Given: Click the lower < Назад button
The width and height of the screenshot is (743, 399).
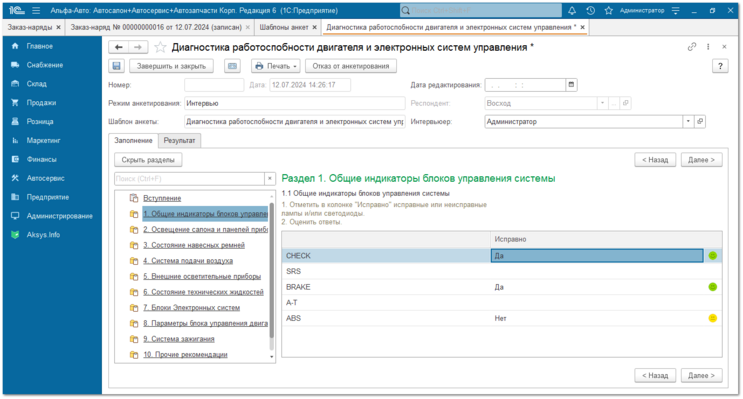Looking at the screenshot, I should [x=655, y=375].
